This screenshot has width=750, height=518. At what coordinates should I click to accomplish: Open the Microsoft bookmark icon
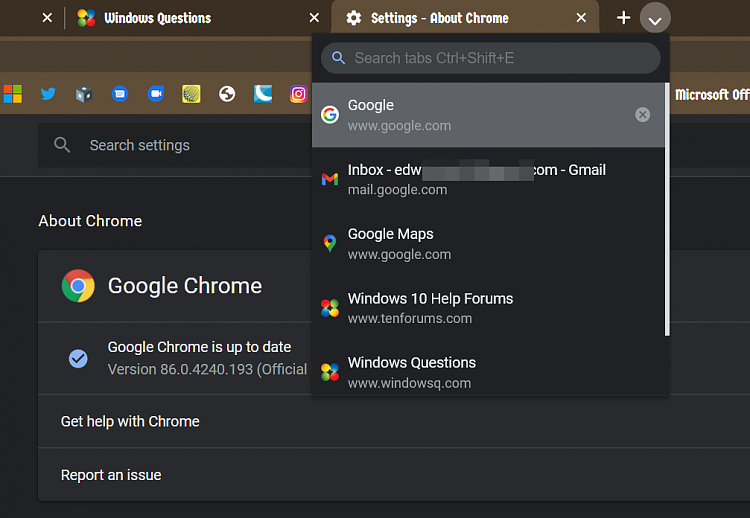tap(13, 94)
